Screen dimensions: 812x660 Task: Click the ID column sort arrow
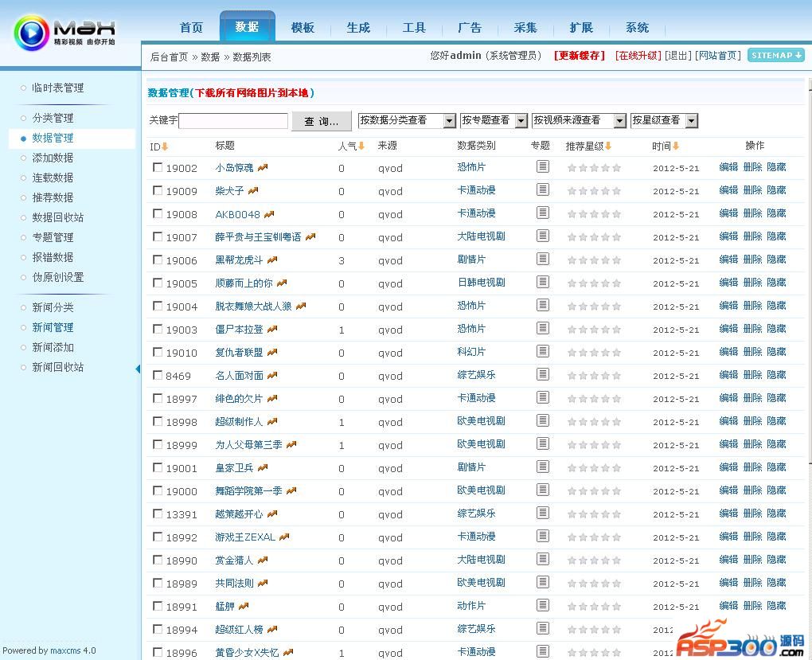pyautogui.click(x=165, y=146)
